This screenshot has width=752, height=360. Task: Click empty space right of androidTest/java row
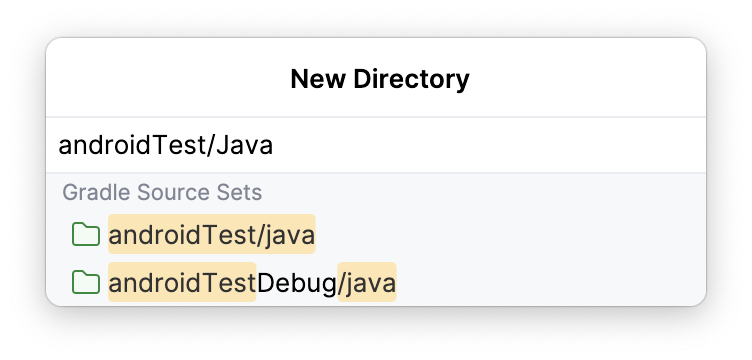pyautogui.click(x=510, y=234)
